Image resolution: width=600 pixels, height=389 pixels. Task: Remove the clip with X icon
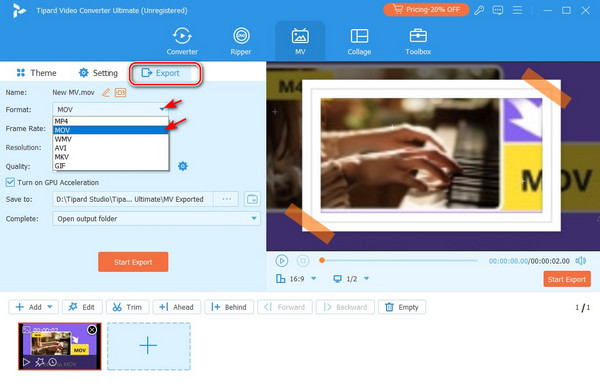(x=92, y=330)
